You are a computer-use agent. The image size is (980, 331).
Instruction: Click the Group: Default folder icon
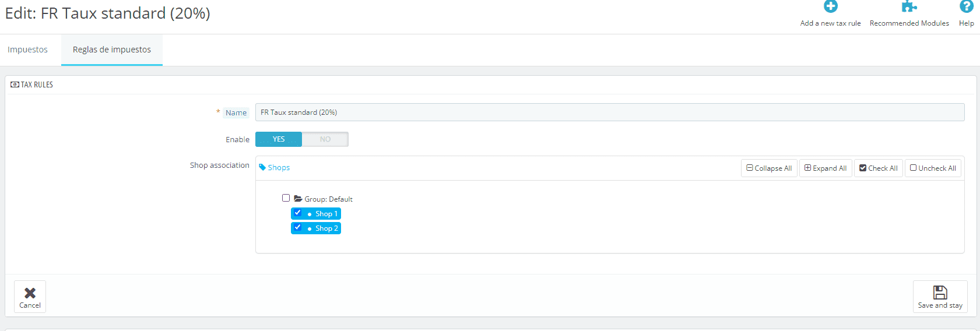click(x=298, y=199)
